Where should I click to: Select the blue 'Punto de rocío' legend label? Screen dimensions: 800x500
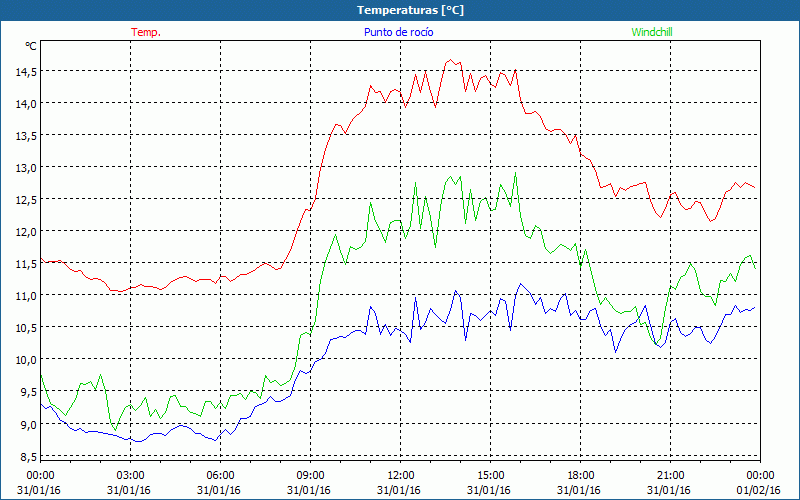398,32
